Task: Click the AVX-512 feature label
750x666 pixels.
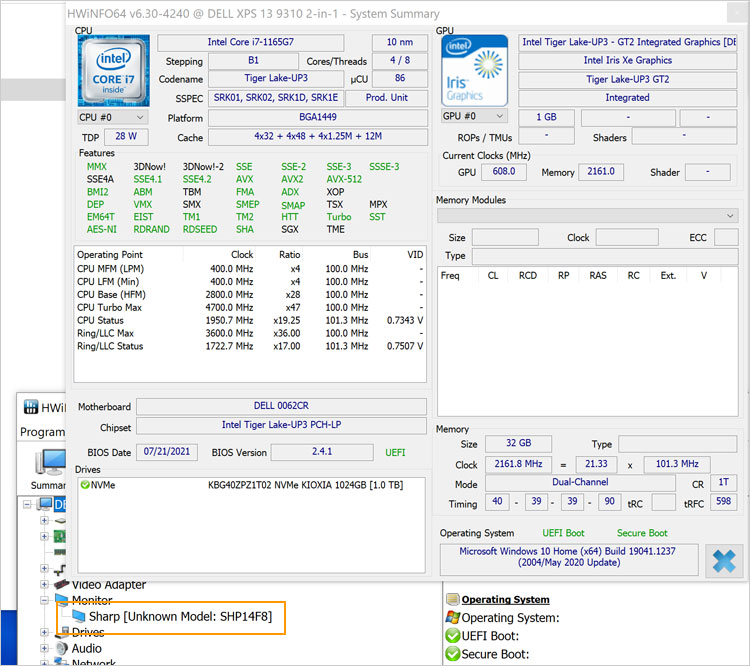Action: pyautogui.click(x=344, y=179)
